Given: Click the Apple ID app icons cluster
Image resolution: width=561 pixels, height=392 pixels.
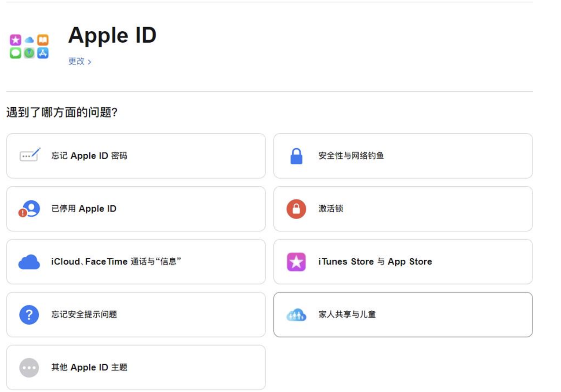Looking at the screenshot, I should pyautogui.click(x=29, y=47).
